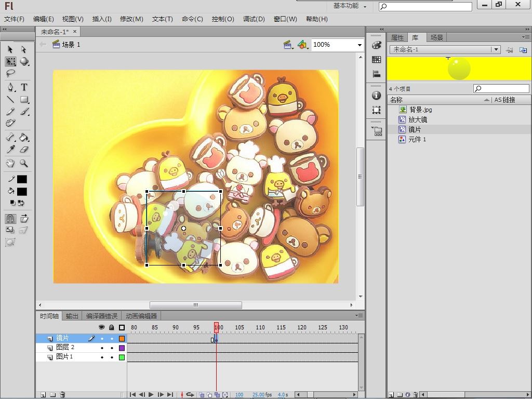Select the 图层 2 layer name
Screen dimensions: 532x399
pyautogui.click(x=65, y=348)
